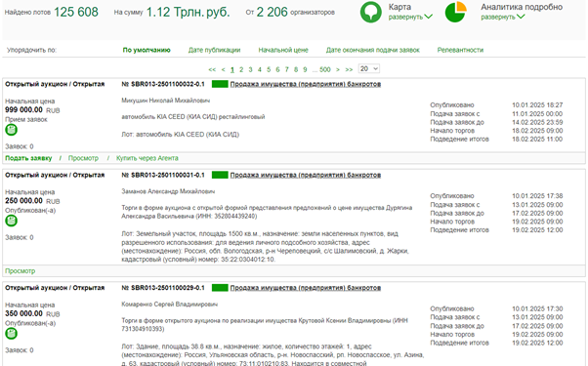Image resolution: width=588 pixels, height=366 pixels.
Task: Select page 8 in pagination
Action: tap(296, 69)
